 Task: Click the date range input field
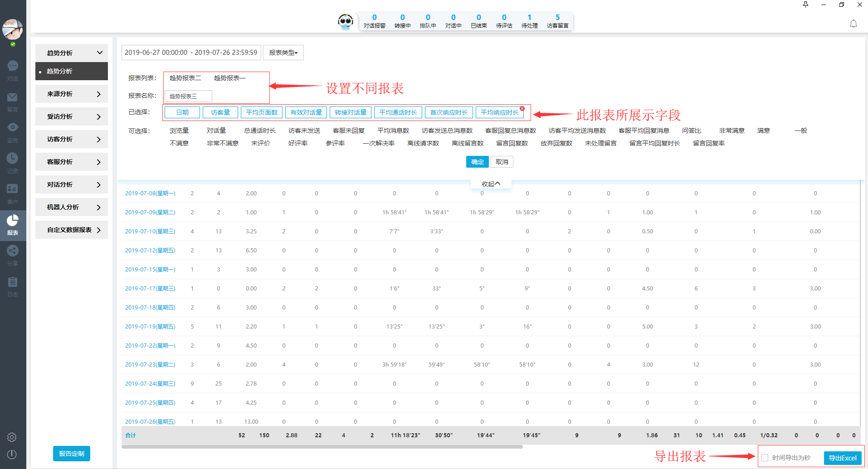pyautogui.click(x=191, y=53)
